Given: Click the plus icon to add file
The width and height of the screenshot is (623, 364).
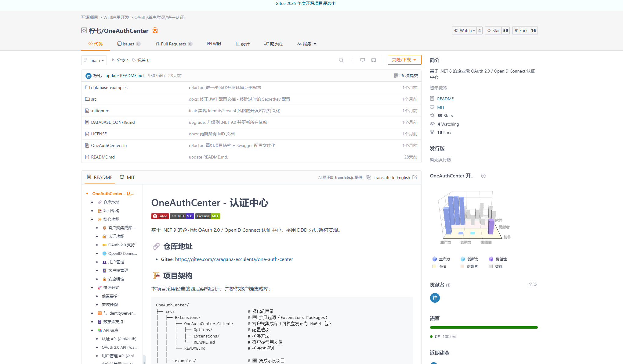Looking at the screenshot, I should click(x=352, y=60).
